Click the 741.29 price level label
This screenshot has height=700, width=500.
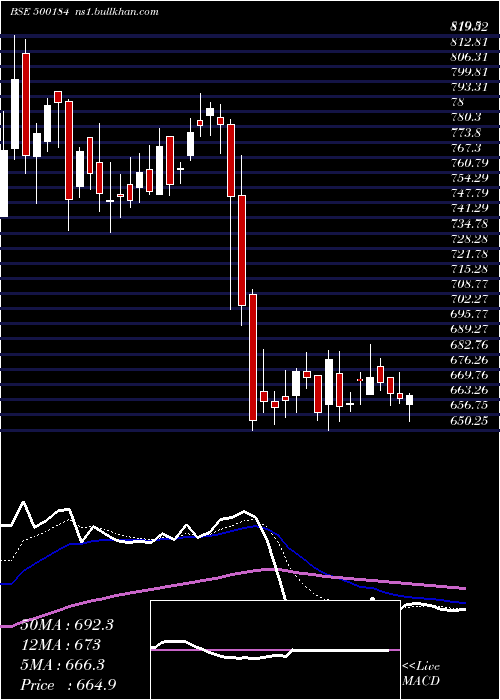[470, 208]
